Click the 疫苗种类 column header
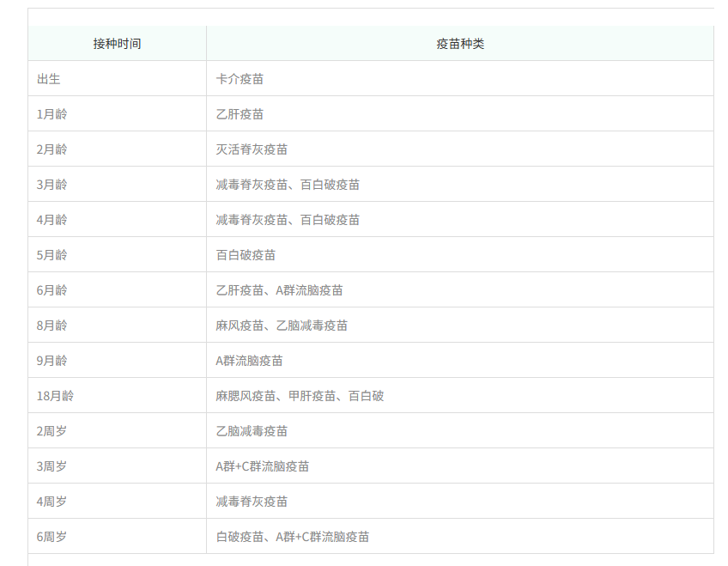The width and height of the screenshot is (728, 566). [459, 44]
